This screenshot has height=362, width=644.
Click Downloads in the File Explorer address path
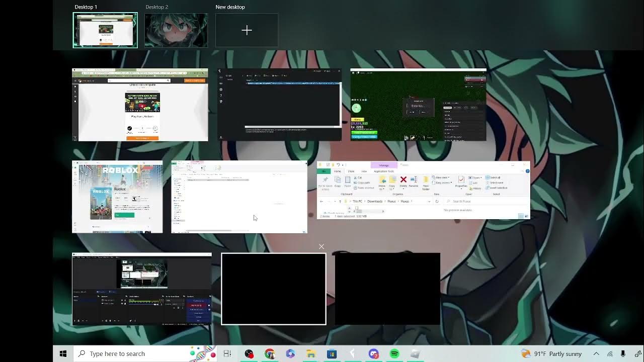pos(375,201)
